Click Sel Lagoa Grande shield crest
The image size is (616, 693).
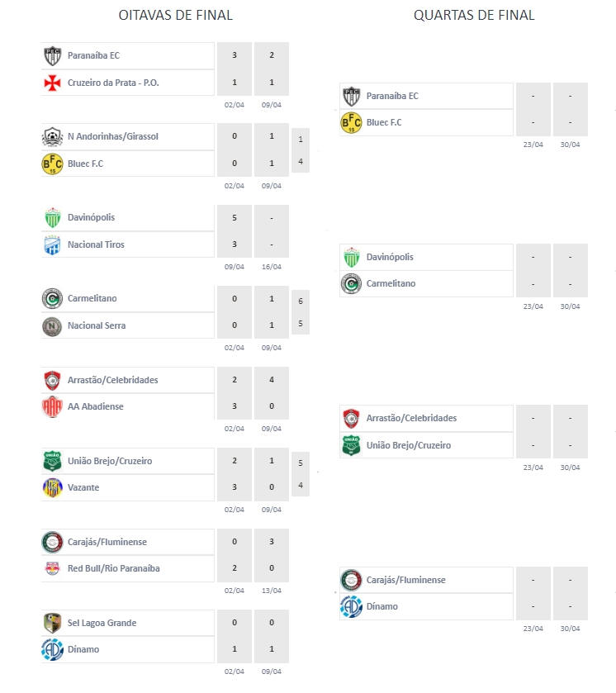(52, 623)
